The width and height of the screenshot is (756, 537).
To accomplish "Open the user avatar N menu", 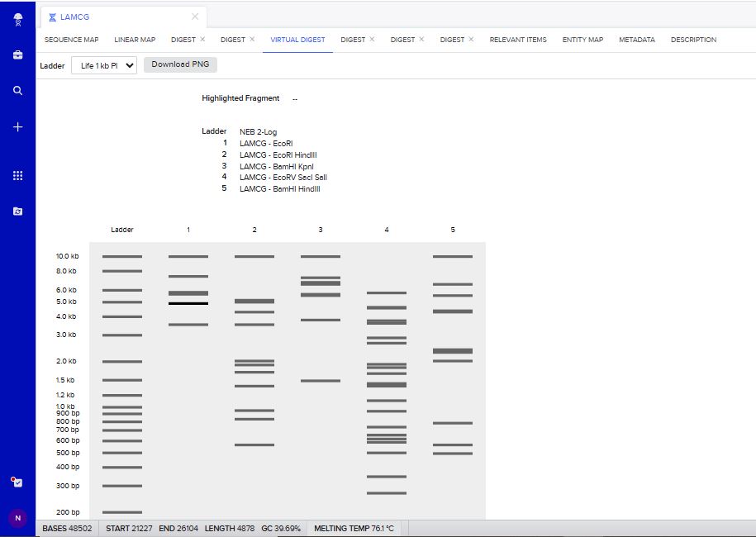I will (17, 518).
